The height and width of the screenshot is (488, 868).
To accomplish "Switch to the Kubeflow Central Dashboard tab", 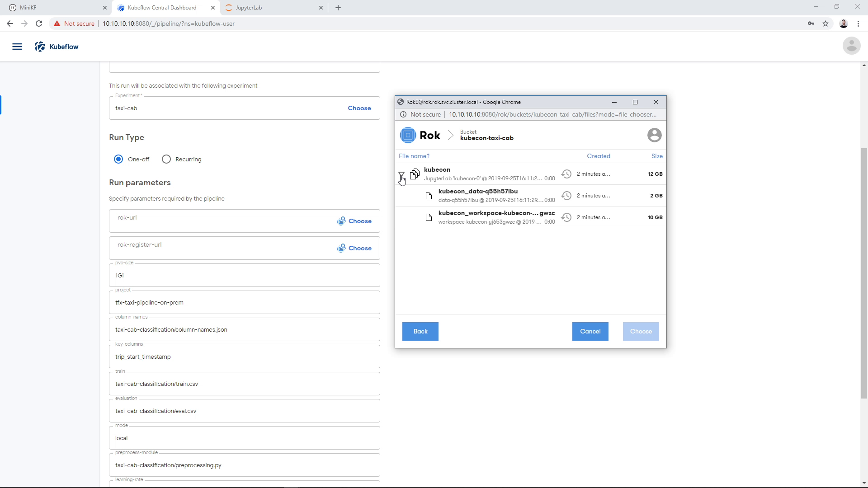I will coord(165,8).
